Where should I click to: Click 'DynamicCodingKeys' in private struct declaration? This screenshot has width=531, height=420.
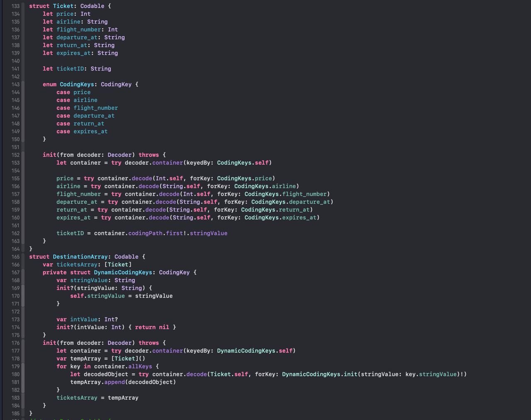[123, 273]
